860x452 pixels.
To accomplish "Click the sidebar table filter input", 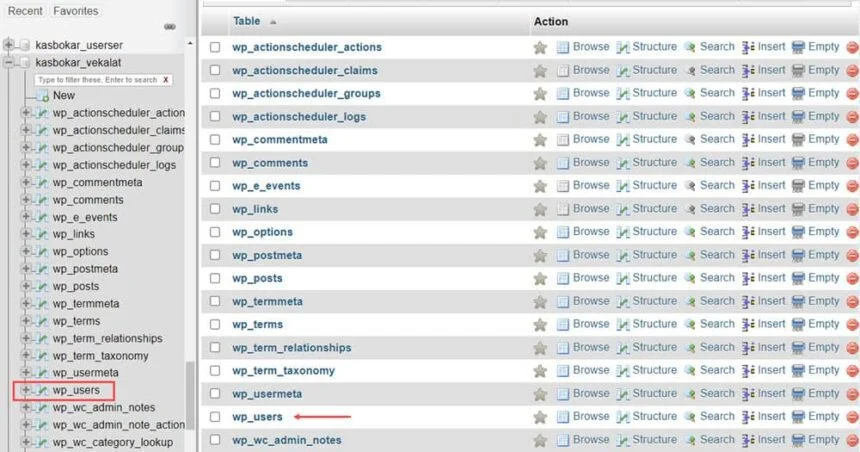I will click(98, 80).
